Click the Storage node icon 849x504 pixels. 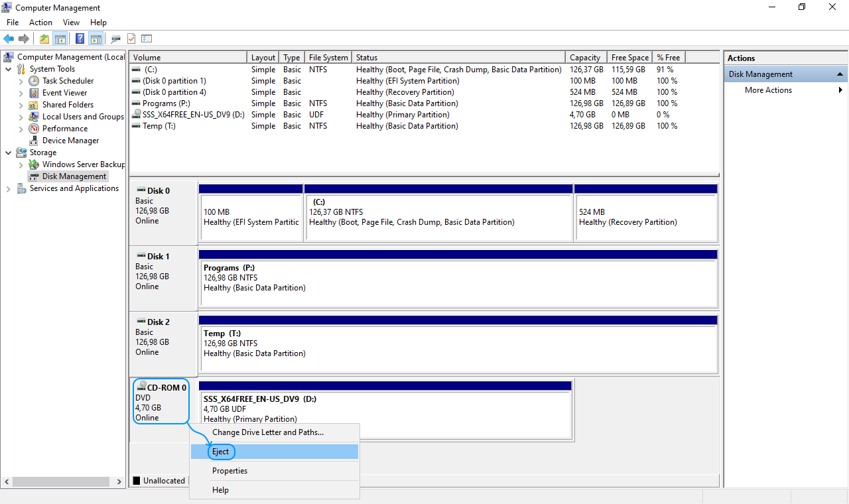[x=21, y=153]
